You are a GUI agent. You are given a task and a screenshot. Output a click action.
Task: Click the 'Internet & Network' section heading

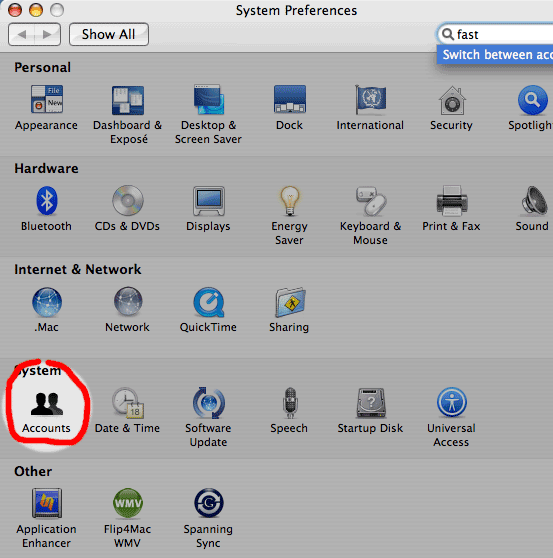[x=78, y=269]
